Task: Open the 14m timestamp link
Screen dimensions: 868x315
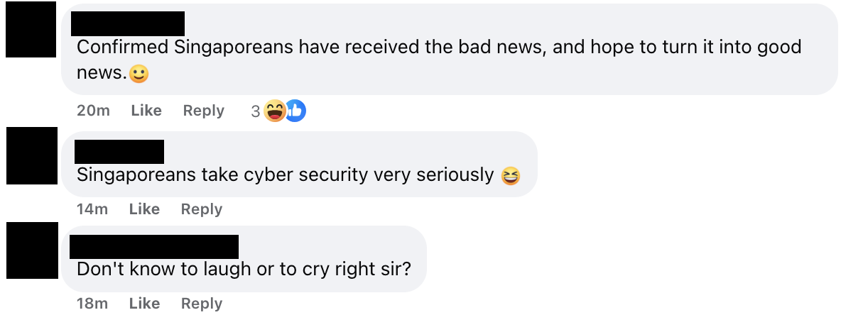Action: (x=92, y=209)
